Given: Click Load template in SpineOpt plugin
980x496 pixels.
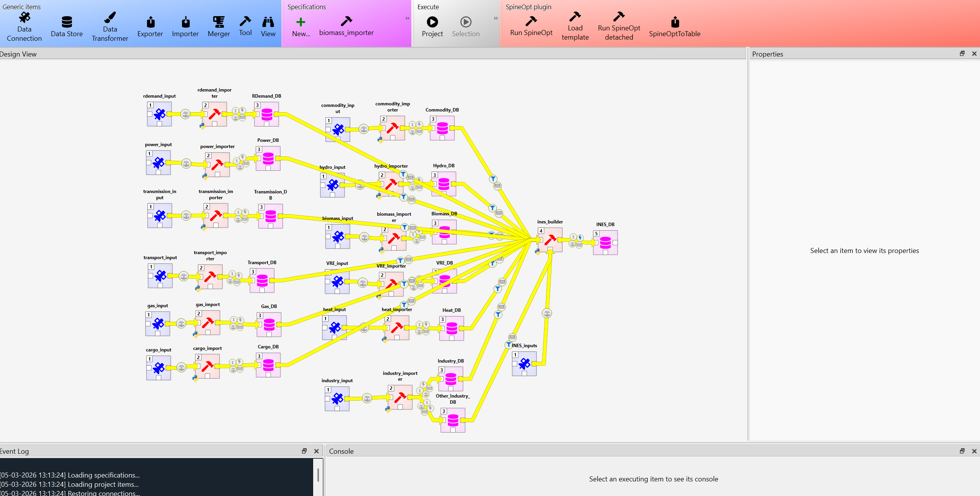Looking at the screenshot, I should click(x=575, y=24).
